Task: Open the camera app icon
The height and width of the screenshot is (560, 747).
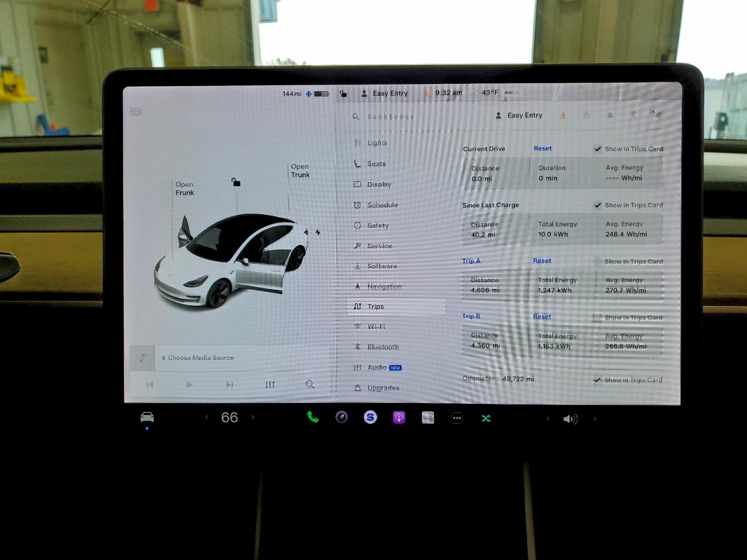Action: 341,417
